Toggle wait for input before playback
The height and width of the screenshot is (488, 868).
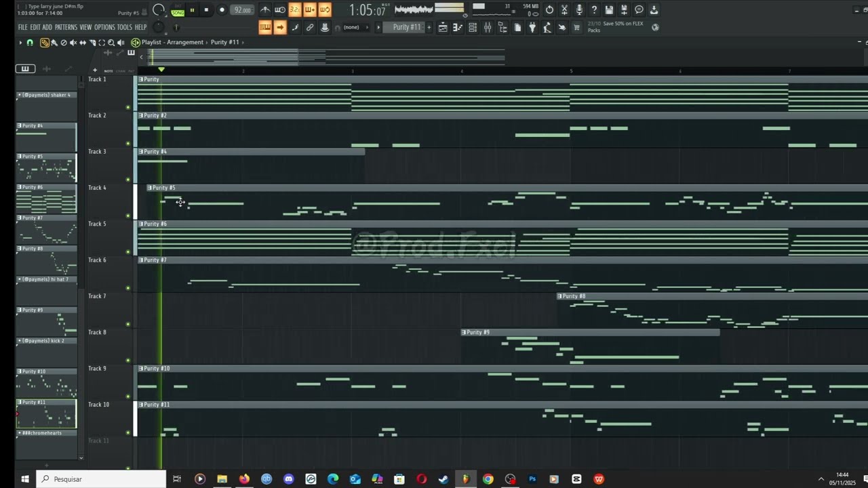[x=280, y=10]
